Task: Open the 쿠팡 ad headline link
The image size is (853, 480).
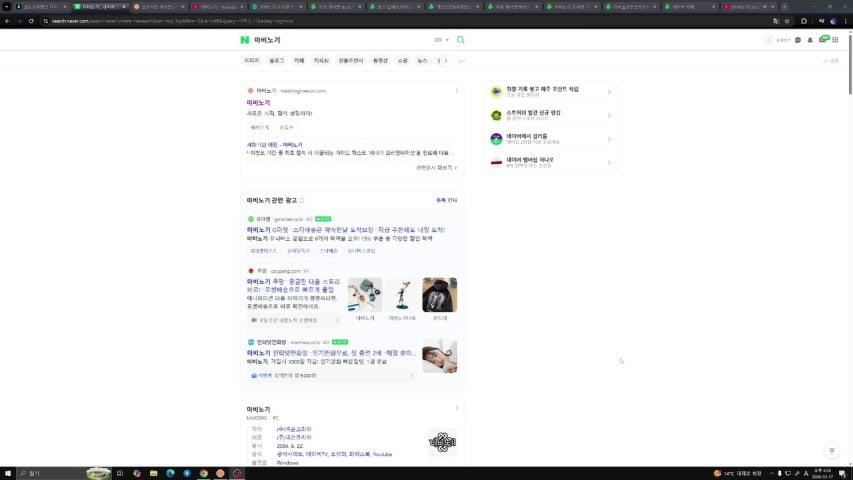Action: [293, 286]
